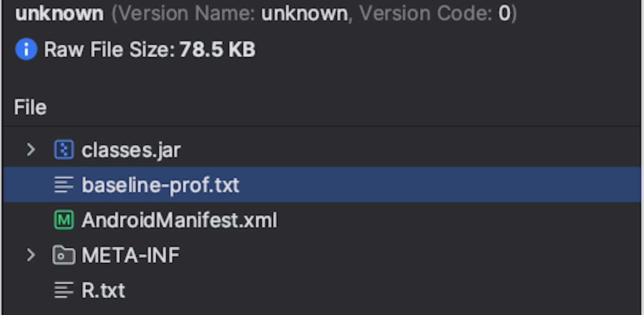The image size is (644, 315).
Task: Click the blue info icon
Action: (26, 49)
